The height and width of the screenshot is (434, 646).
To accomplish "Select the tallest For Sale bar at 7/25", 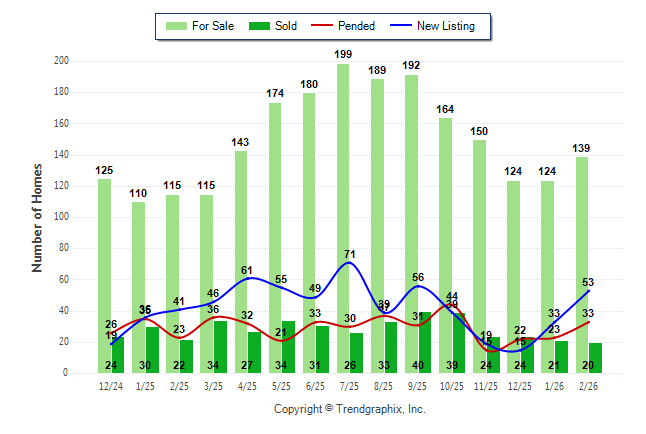I will coord(343,200).
